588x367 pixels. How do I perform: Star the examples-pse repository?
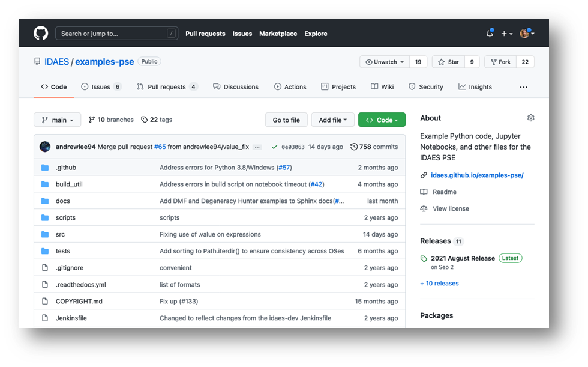[448, 62]
